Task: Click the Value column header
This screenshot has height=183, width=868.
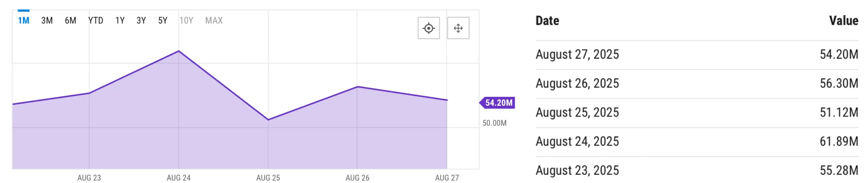Action: (843, 21)
